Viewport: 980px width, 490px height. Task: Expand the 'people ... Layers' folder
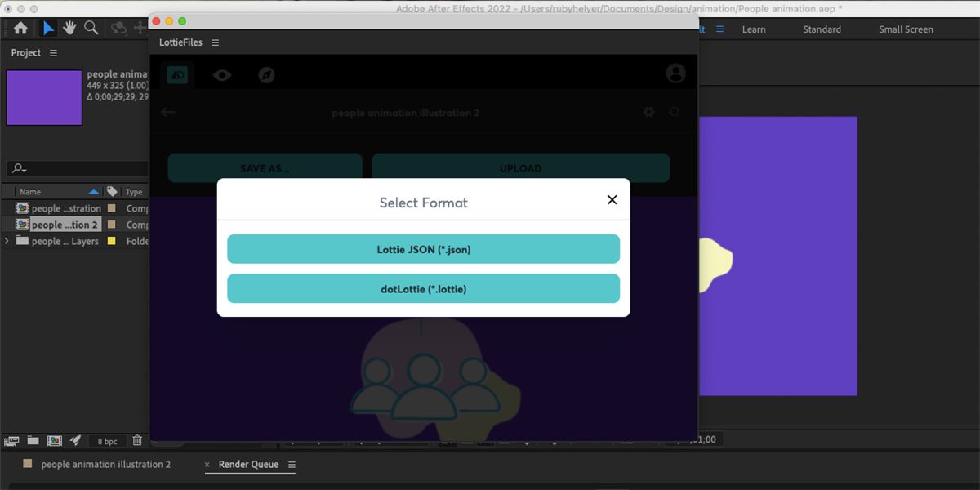pyautogui.click(x=7, y=241)
